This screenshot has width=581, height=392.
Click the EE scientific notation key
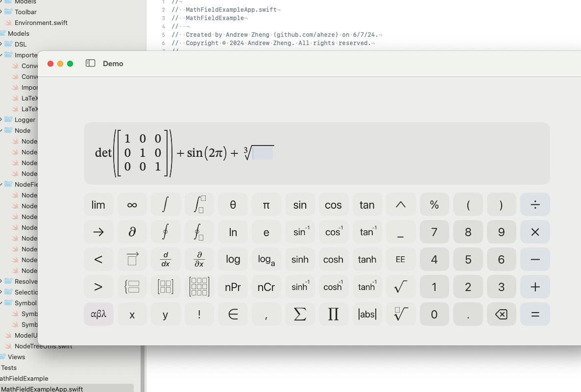tap(401, 259)
